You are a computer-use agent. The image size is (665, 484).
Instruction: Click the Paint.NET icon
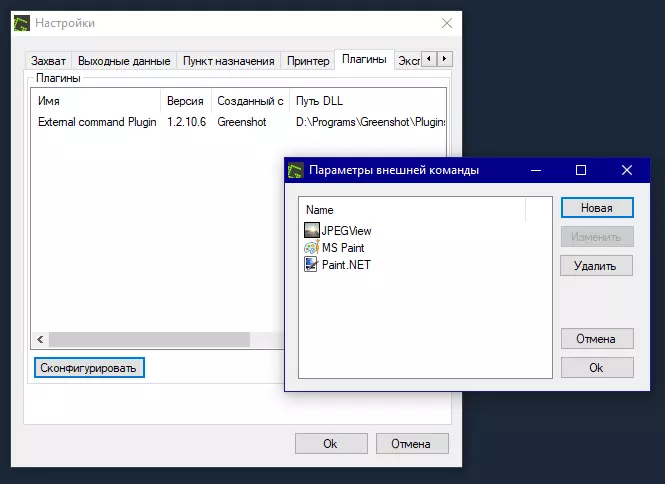tap(312, 265)
